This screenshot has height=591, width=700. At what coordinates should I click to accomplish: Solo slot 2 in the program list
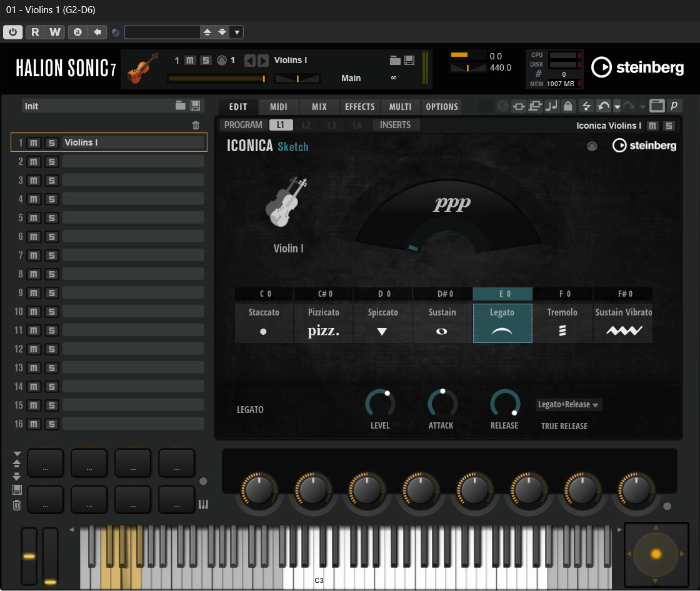(51, 162)
